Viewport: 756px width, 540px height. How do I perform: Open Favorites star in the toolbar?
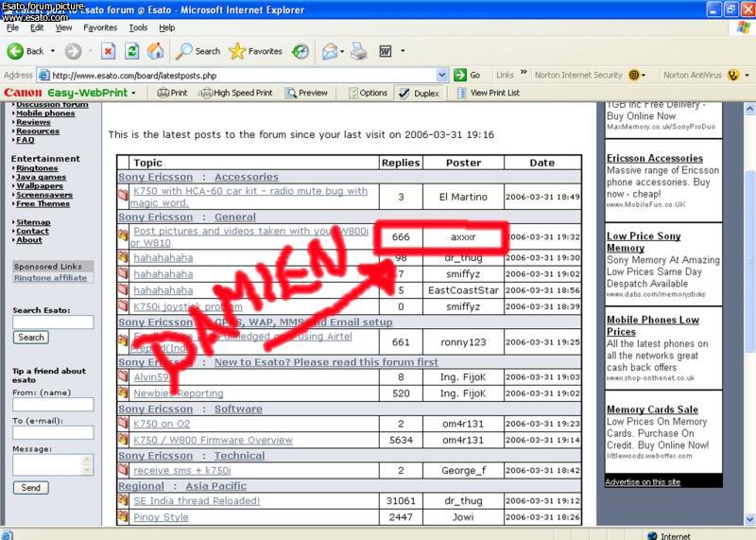click(237, 51)
